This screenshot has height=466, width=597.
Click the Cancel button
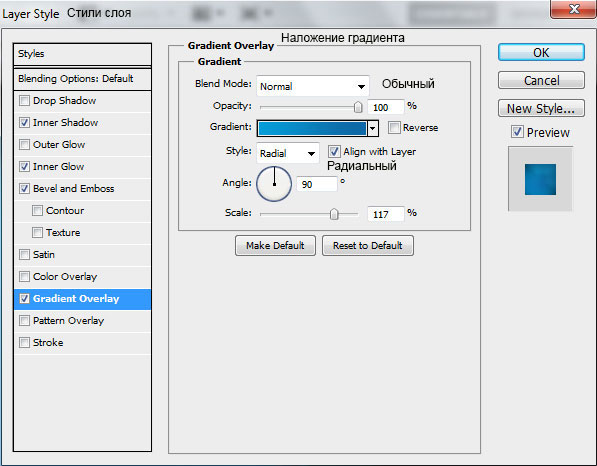541,80
